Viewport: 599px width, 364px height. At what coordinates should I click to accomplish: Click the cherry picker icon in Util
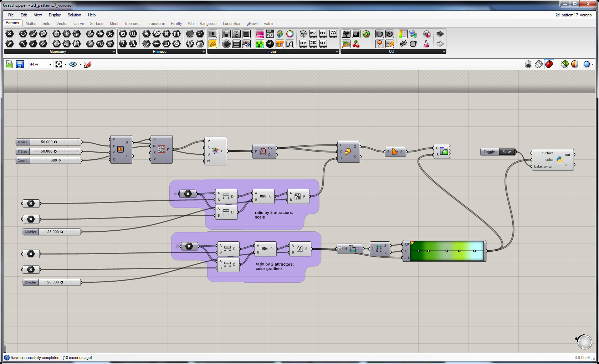(356, 44)
